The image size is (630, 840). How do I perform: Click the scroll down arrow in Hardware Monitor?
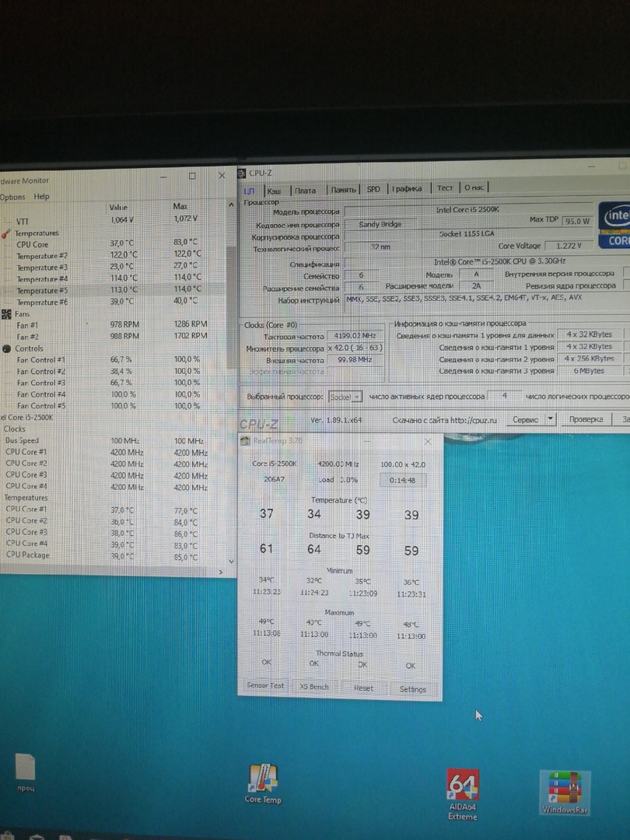tap(232, 562)
